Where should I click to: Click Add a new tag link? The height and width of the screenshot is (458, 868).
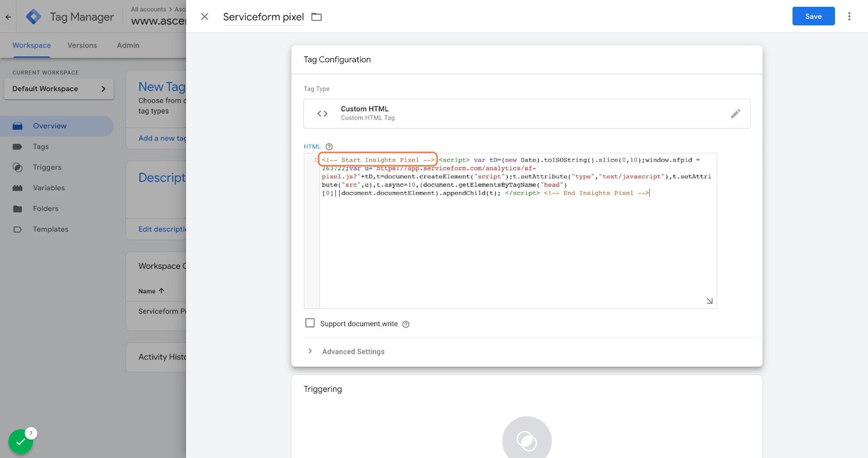click(162, 138)
